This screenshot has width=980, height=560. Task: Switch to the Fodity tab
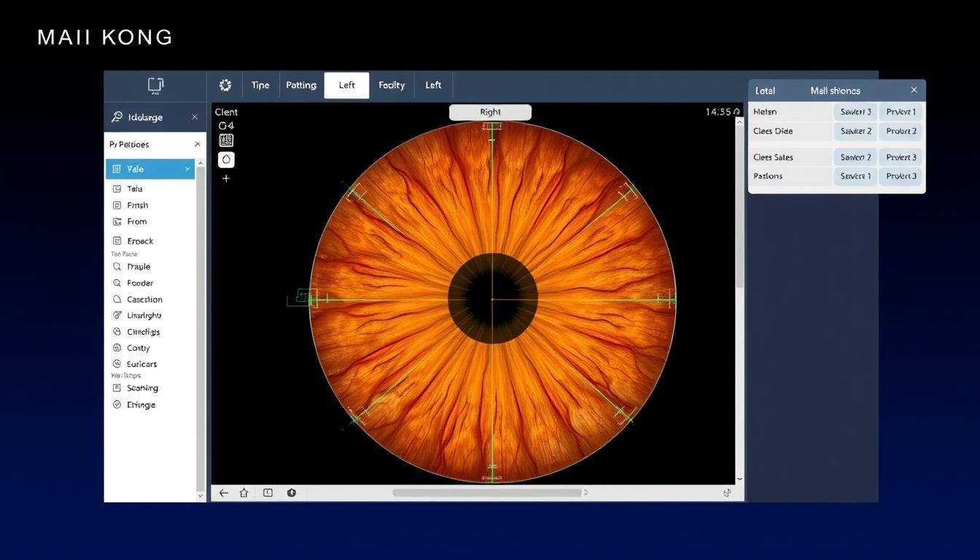tap(392, 85)
